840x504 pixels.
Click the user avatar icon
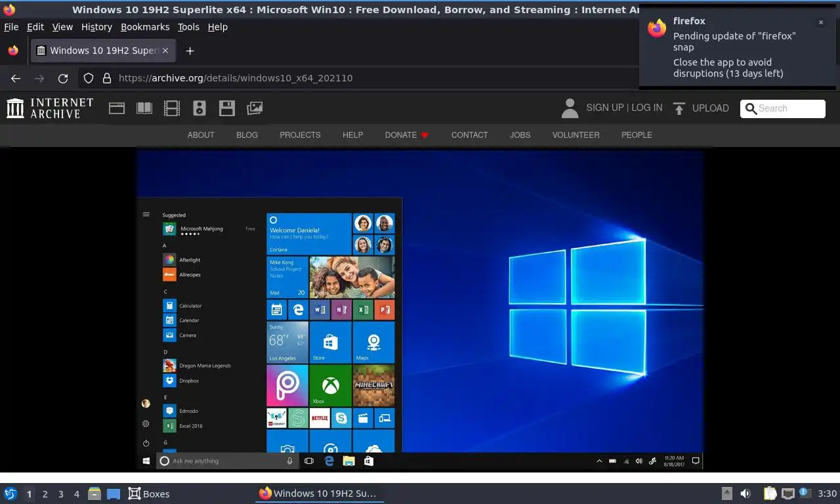[x=570, y=108]
